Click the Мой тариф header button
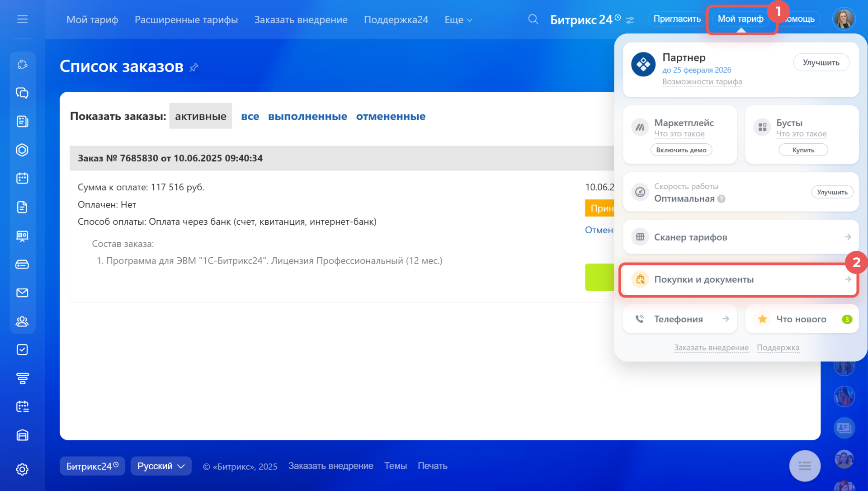This screenshot has width=868, height=491. 741,19
